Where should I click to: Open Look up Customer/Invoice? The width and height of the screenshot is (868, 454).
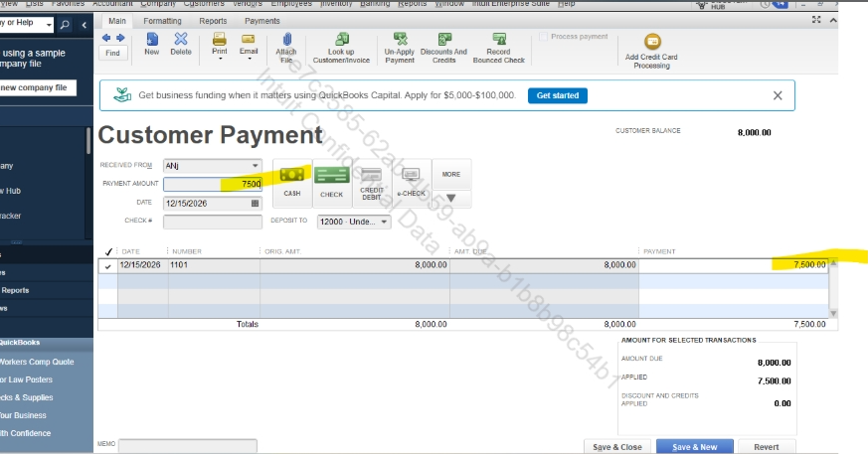click(341, 48)
